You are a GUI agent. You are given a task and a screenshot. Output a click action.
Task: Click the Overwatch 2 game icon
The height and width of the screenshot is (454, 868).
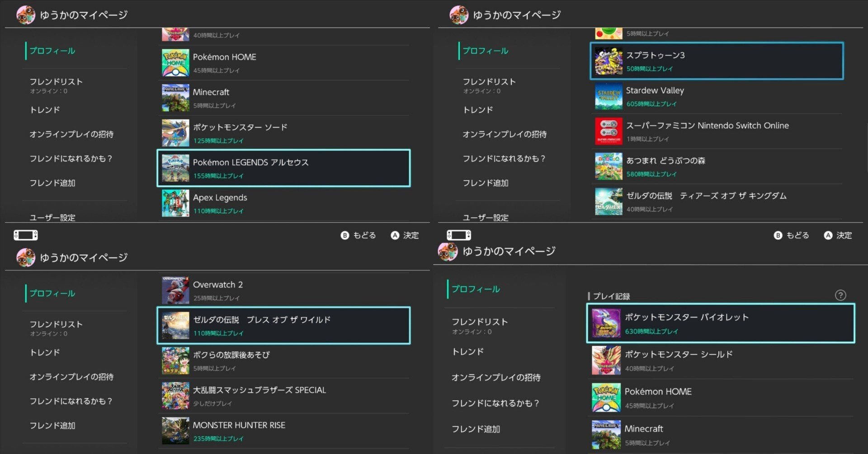point(175,290)
